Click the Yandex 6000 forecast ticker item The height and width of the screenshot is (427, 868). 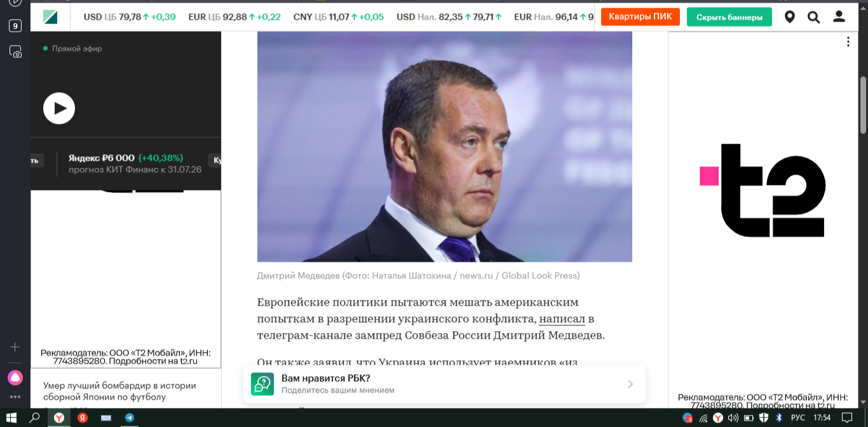(x=135, y=164)
